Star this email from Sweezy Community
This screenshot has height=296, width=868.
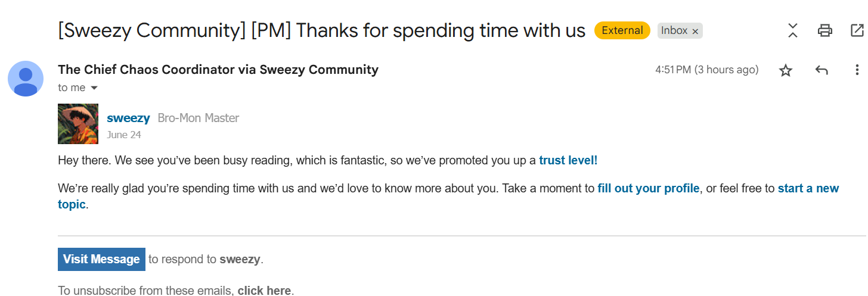[786, 71]
